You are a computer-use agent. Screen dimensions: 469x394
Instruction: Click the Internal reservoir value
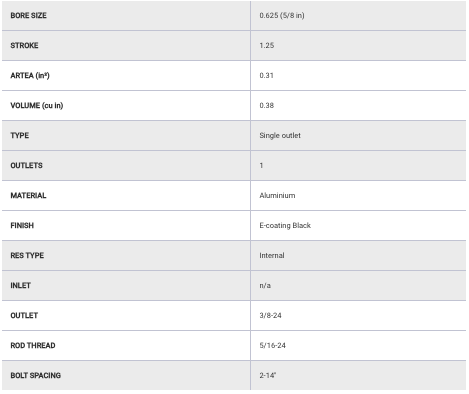point(272,255)
